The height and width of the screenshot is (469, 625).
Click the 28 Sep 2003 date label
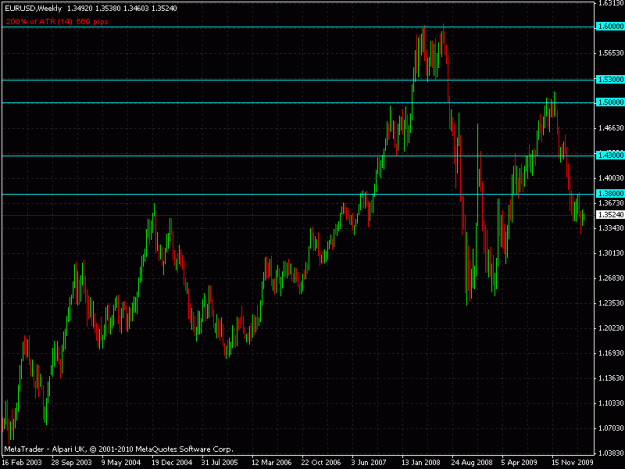71,463
